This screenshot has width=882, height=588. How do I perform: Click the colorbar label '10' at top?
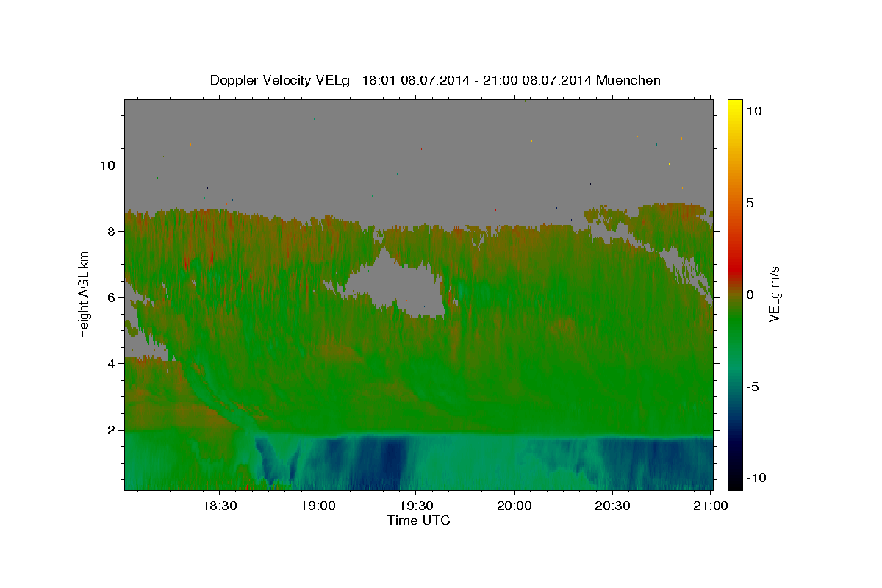754,110
